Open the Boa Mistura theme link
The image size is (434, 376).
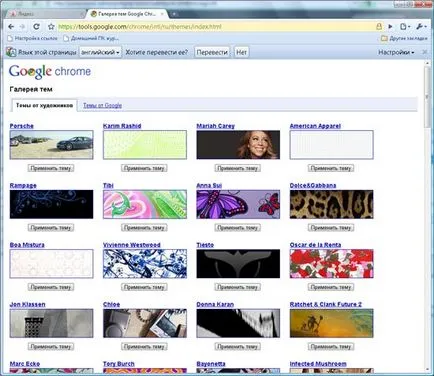27,245
